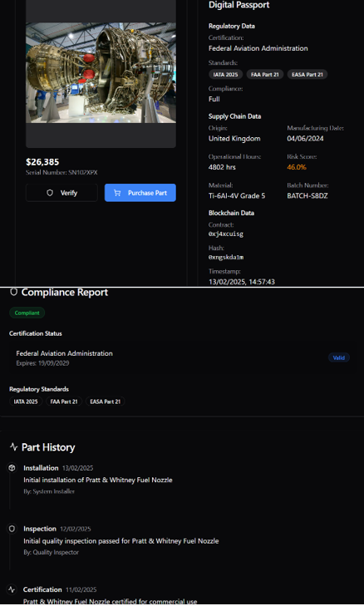Select EASA Part 21 tag in Digital Passport
The image size is (364, 606).
(307, 75)
